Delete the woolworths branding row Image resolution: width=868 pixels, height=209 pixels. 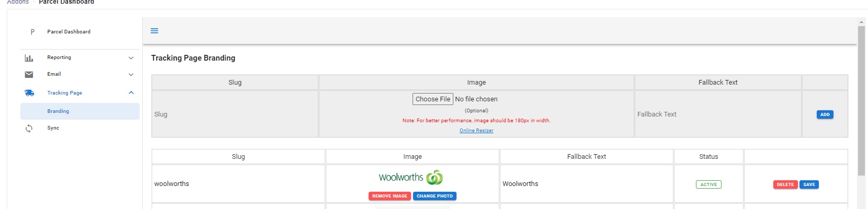(x=785, y=184)
